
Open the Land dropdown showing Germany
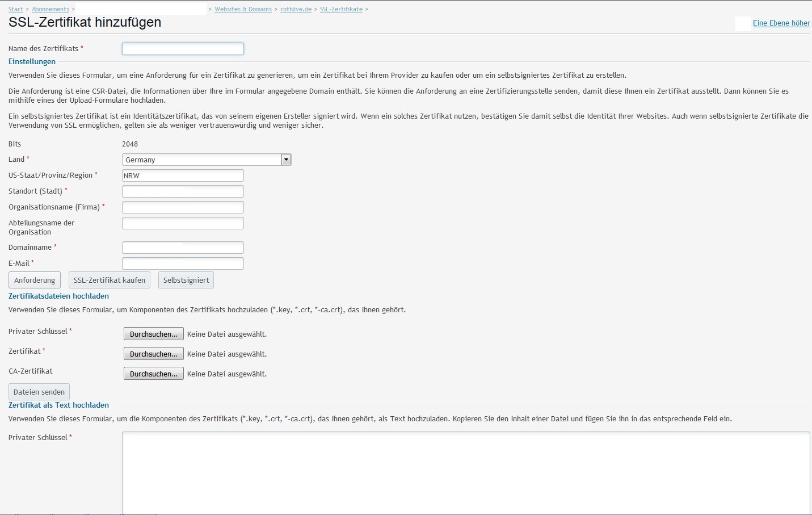(x=207, y=160)
